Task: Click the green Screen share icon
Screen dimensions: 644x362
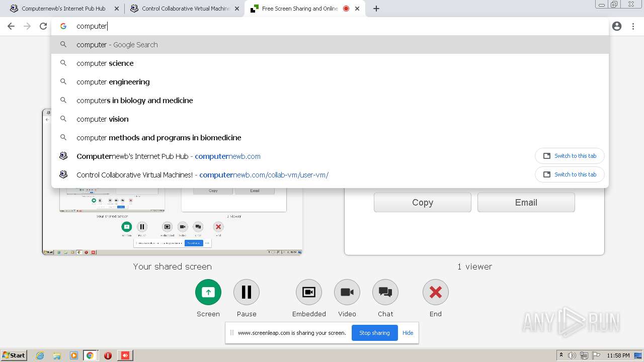Action: click(208, 292)
